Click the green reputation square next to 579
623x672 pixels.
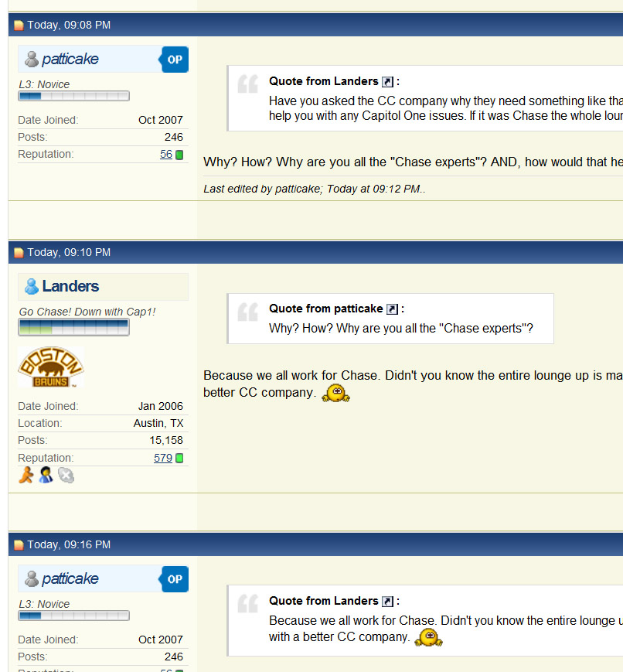click(x=179, y=458)
